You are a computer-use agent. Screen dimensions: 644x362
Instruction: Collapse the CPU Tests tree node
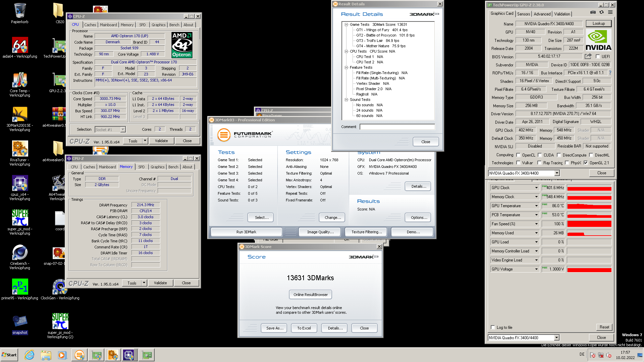point(346,51)
